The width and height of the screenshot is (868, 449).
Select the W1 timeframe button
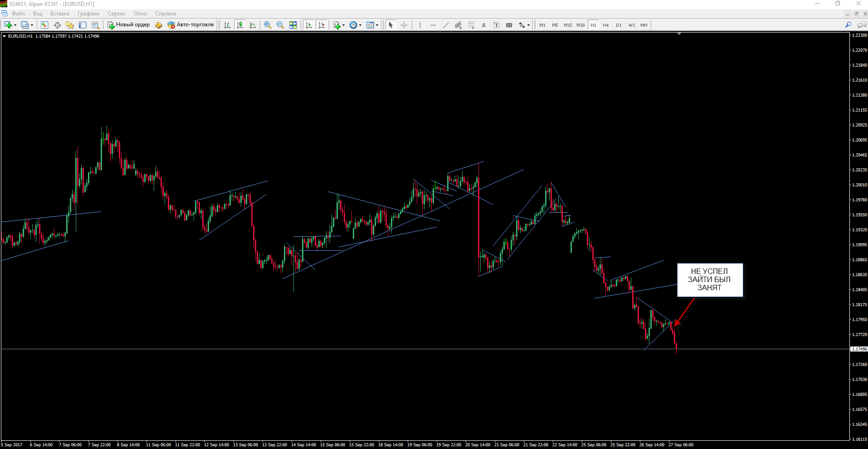pyautogui.click(x=632, y=25)
